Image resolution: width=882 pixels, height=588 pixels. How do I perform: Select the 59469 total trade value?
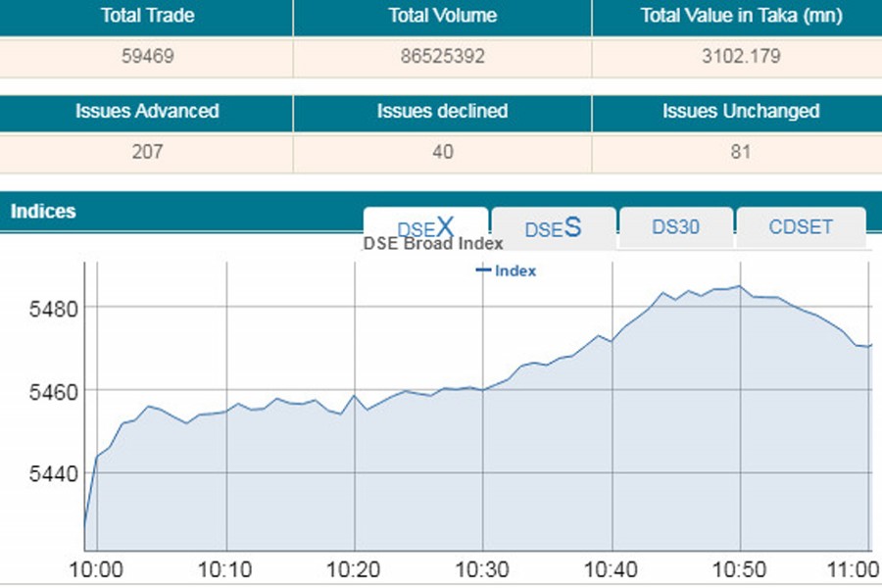(146, 57)
